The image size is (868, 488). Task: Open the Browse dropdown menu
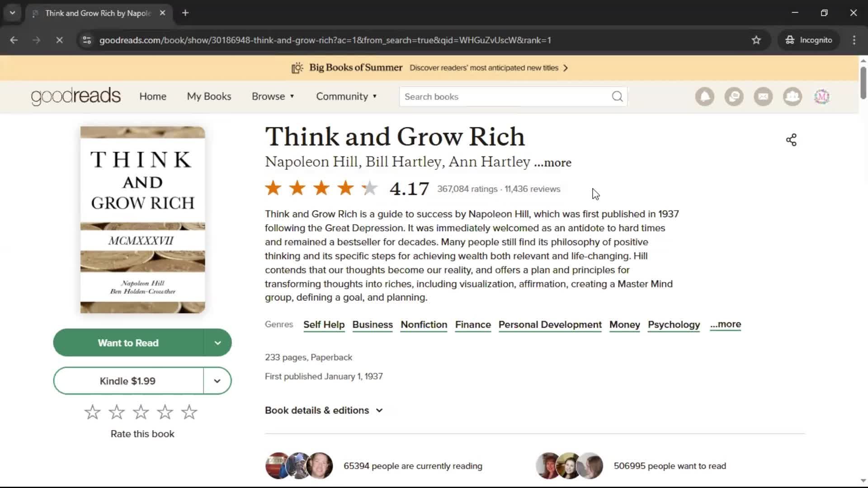point(273,96)
